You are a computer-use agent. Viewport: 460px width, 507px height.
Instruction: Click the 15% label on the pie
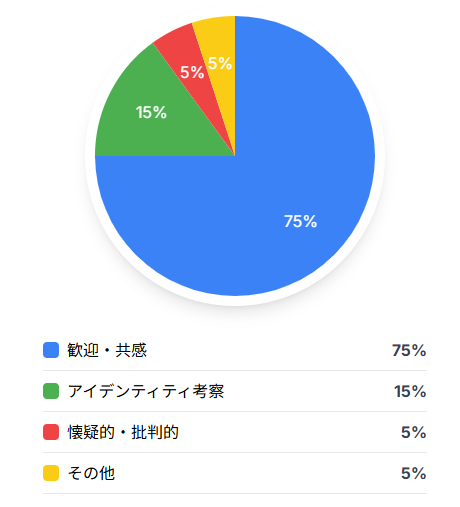[x=151, y=112]
